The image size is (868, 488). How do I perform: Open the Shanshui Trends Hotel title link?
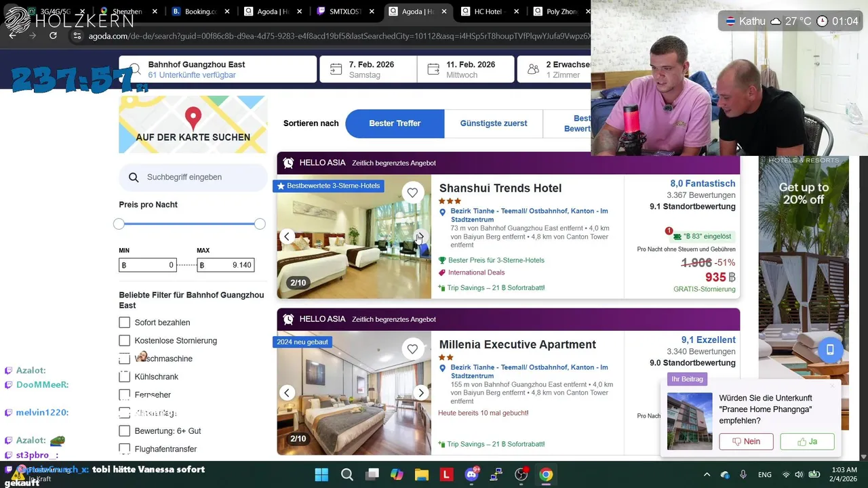pyautogui.click(x=500, y=188)
